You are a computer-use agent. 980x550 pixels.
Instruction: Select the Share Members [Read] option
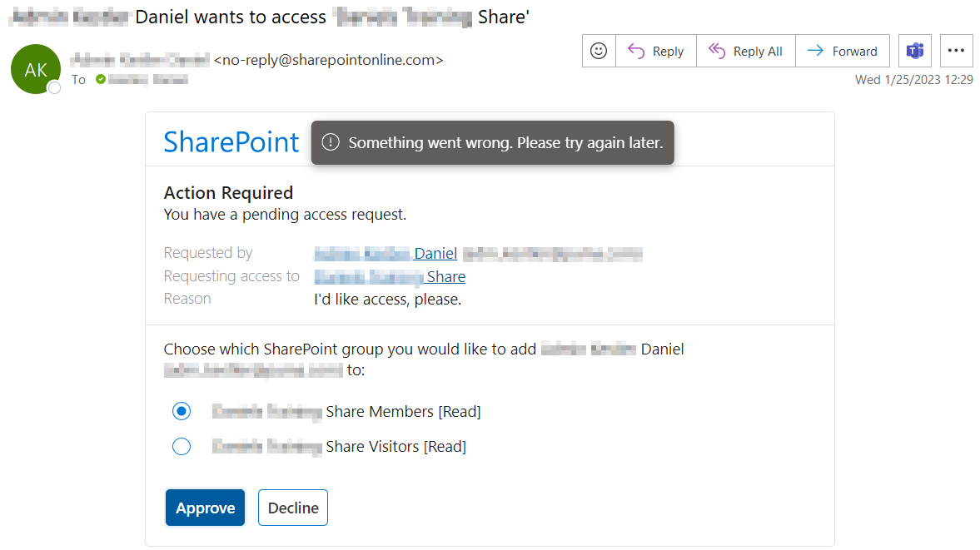coord(182,411)
